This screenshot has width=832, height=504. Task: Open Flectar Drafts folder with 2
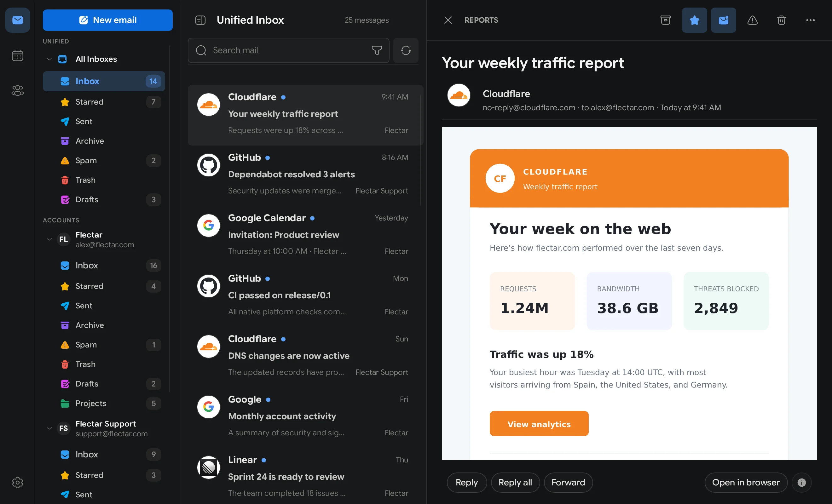point(104,384)
